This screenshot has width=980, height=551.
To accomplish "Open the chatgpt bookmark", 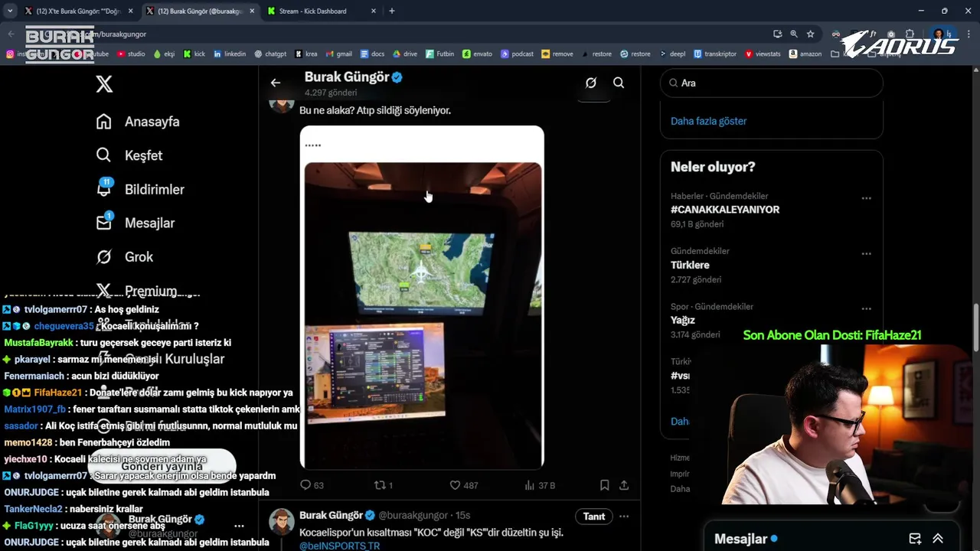I will pyautogui.click(x=271, y=54).
